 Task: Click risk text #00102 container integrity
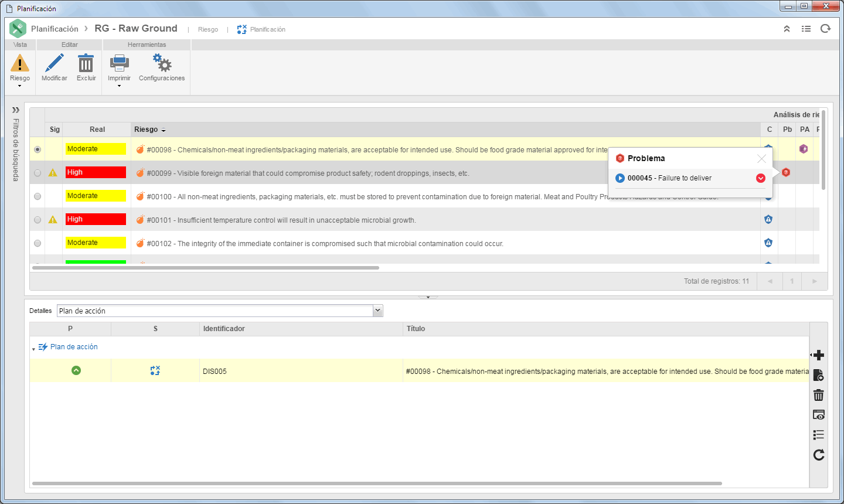[325, 244]
